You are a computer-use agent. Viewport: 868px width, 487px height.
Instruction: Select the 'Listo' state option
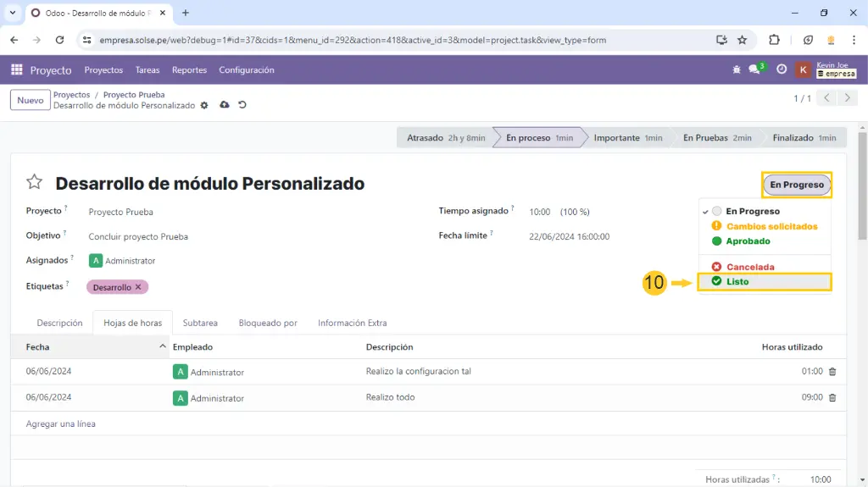[x=737, y=281]
